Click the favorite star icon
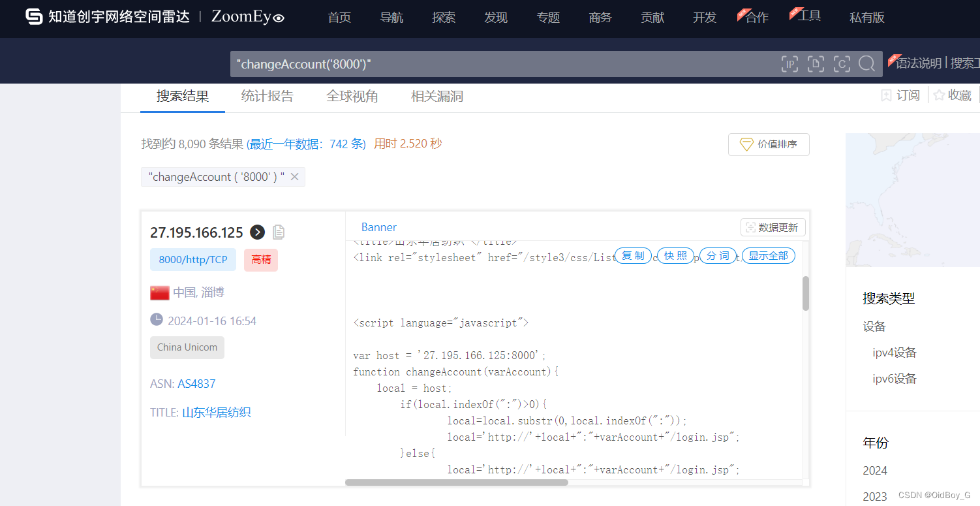This screenshot has height=506, width=980. 939,95
